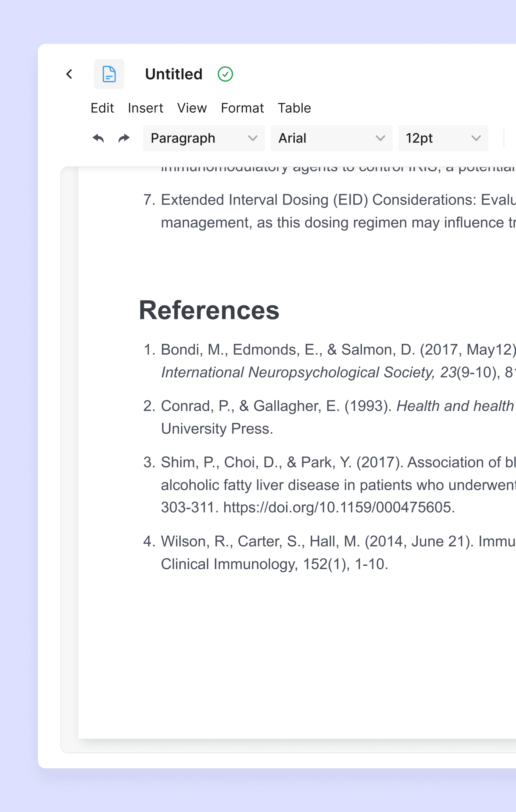This screenshot has height=812, width=516.
Task: Open the View menu
Action: pyautogui.click(x=192, y=108)
